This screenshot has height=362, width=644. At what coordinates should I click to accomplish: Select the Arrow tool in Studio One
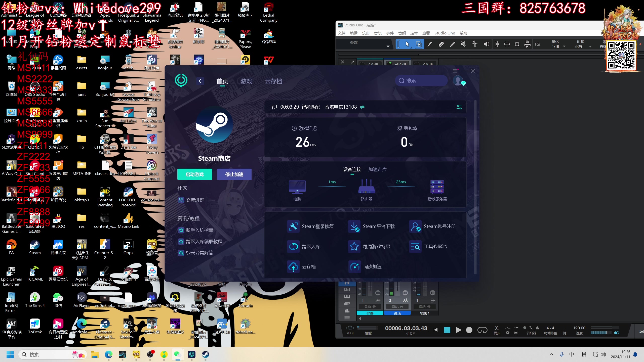(407, 44)
